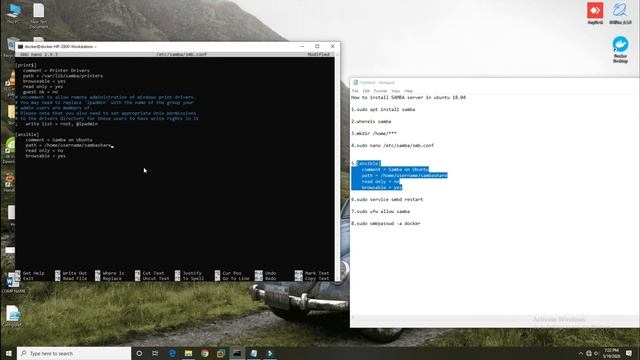Image resolution: width=640 pixels, height=360 pixels.
Task: Click '8.sudo smbpasswd -a docker' in Notepad
Action: point(386,224)
